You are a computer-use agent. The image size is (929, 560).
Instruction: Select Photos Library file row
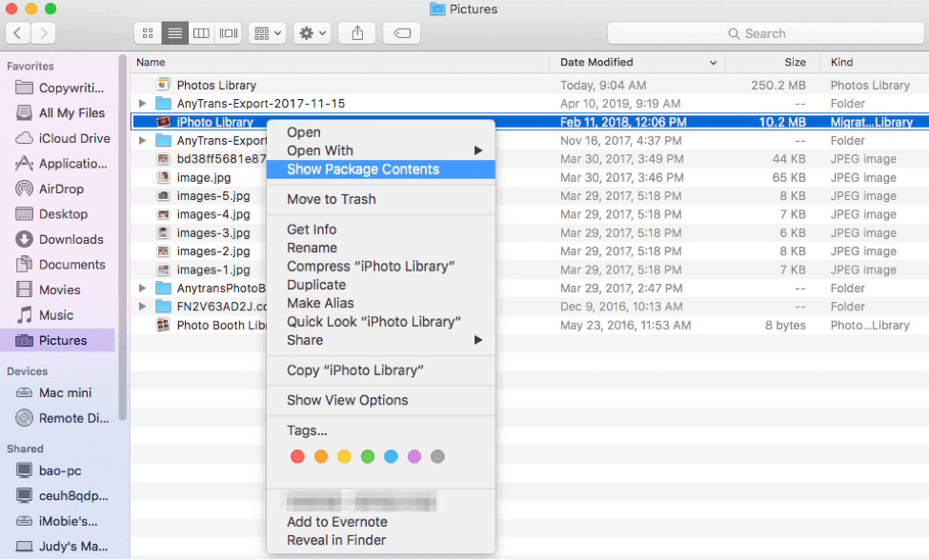point(530,86)
